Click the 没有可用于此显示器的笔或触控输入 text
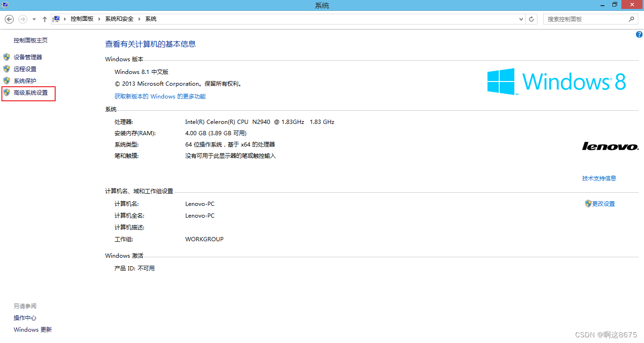 tap(231, 156)
